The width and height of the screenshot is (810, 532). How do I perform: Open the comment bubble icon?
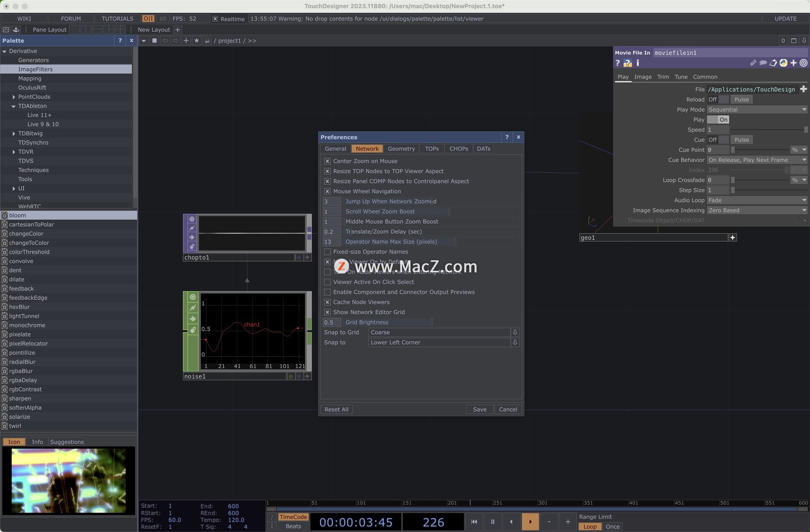point(763,63)
